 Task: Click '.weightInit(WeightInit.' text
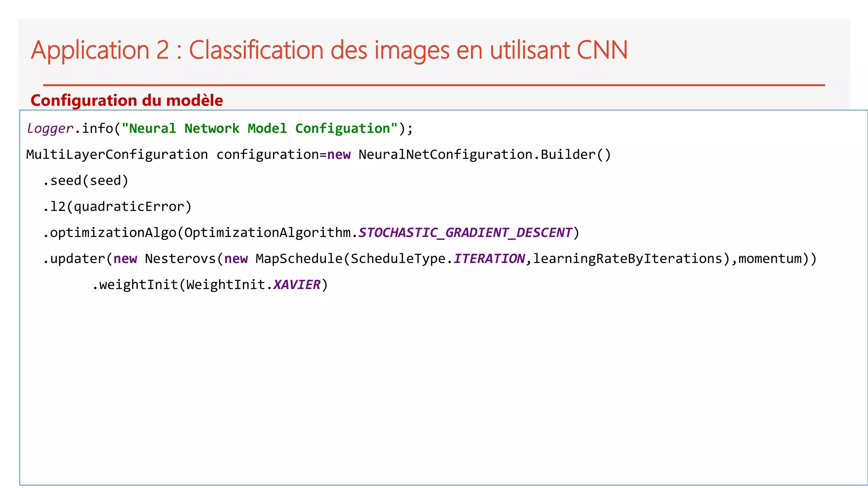coord(182,285)
